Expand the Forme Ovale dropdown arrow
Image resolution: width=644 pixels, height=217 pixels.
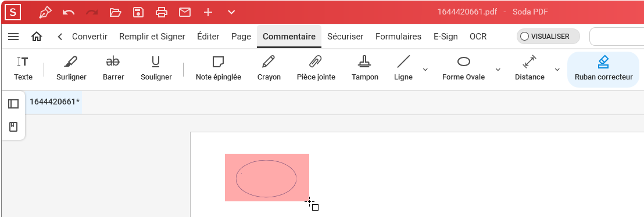click(498, 69)
